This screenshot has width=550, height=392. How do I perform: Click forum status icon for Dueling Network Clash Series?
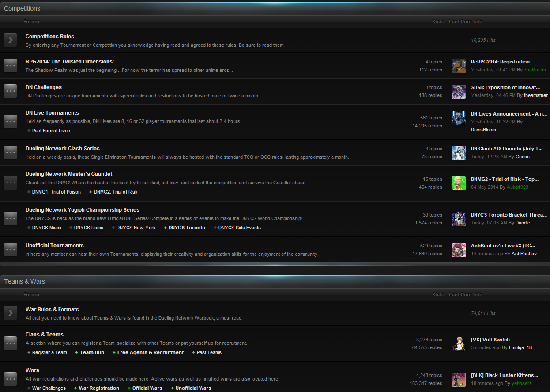click(10, 152)
